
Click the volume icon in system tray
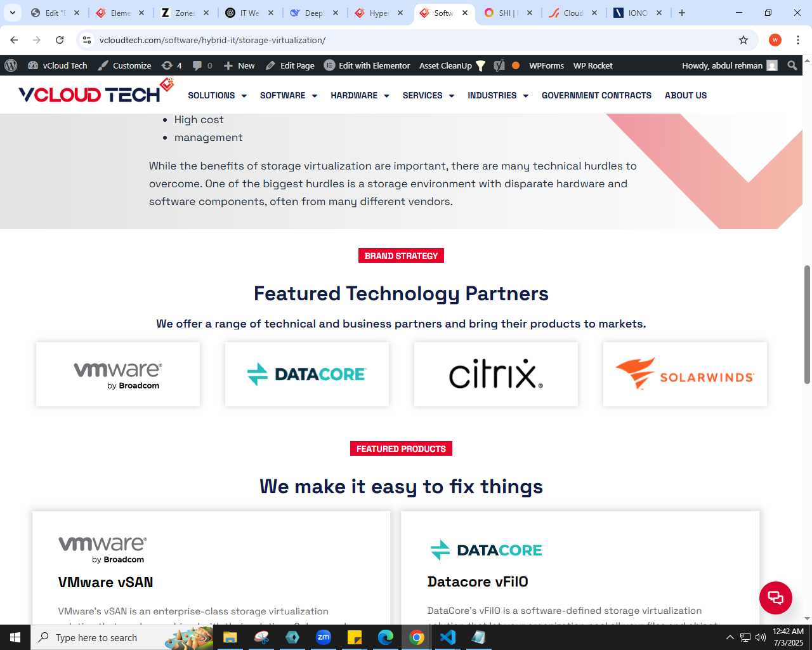[760, 637]
